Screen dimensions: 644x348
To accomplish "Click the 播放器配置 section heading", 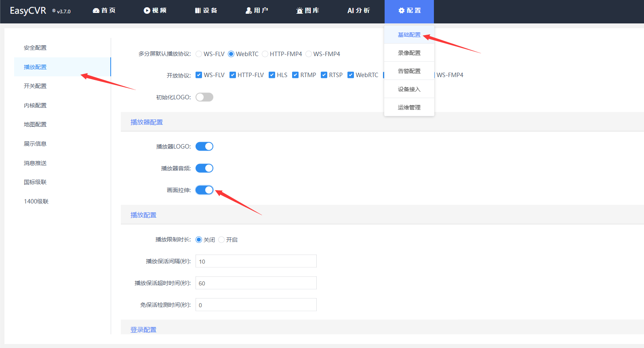I will pyautogui.click(x=147, y=122).
